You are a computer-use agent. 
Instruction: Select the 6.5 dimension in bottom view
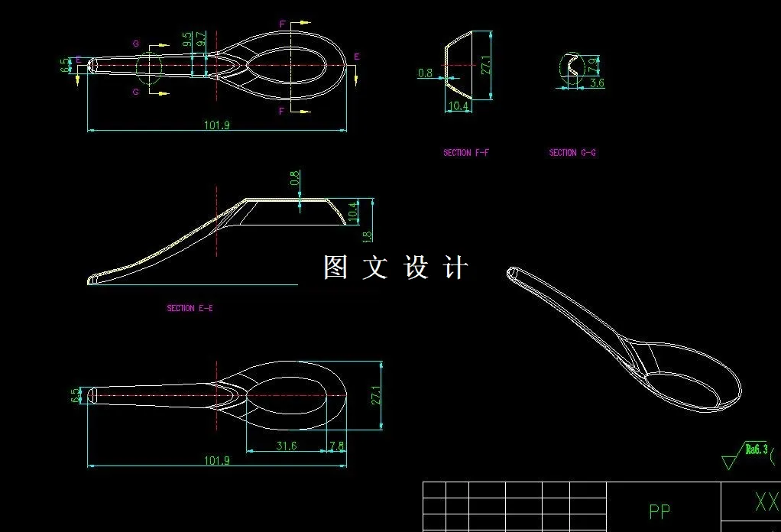click(x=75, y=395)
